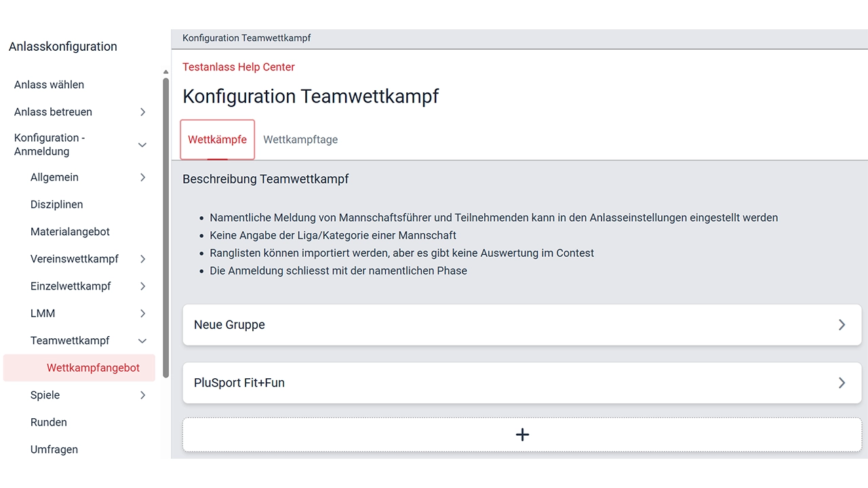Collapse Teamwettkampf chevron
Image resolution: width=868 pixels, height=488 pixels.
(142, 341)
